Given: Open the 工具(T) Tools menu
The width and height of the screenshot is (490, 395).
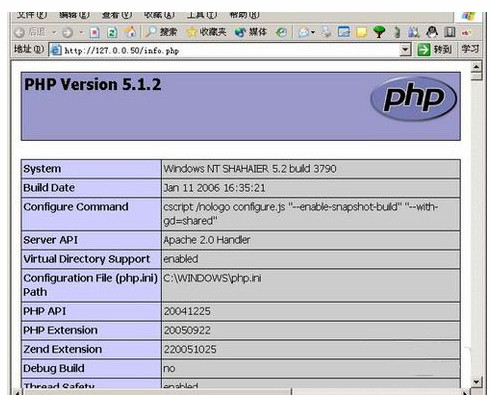Looking at the screenshot, I should pyautogui.click(x=202, y=15).
